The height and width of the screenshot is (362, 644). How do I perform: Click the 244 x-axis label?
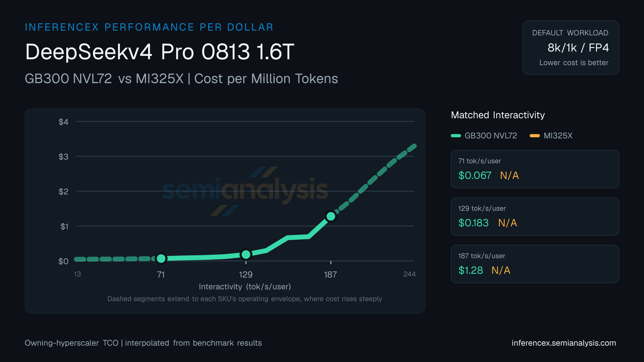point(409,274)
